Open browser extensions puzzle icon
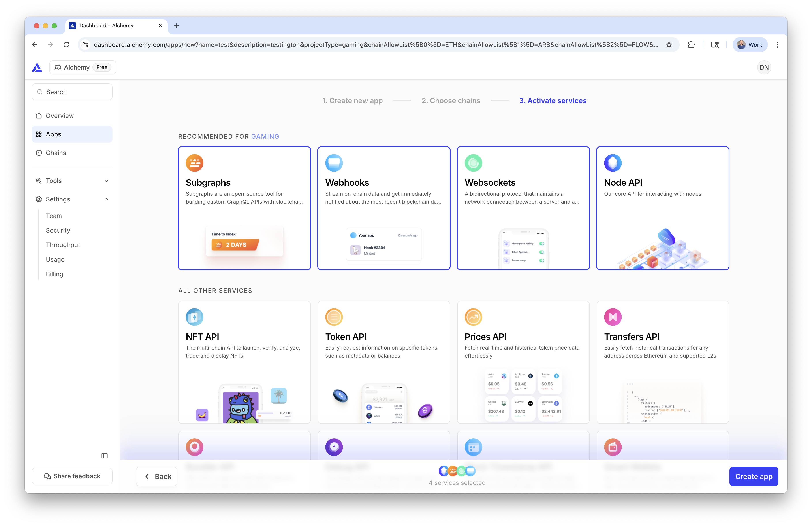812x526 pixels. 691,45
